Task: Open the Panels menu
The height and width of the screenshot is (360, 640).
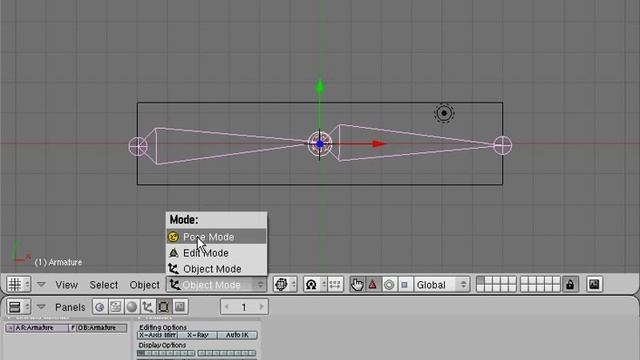Action: coord(70,307)
